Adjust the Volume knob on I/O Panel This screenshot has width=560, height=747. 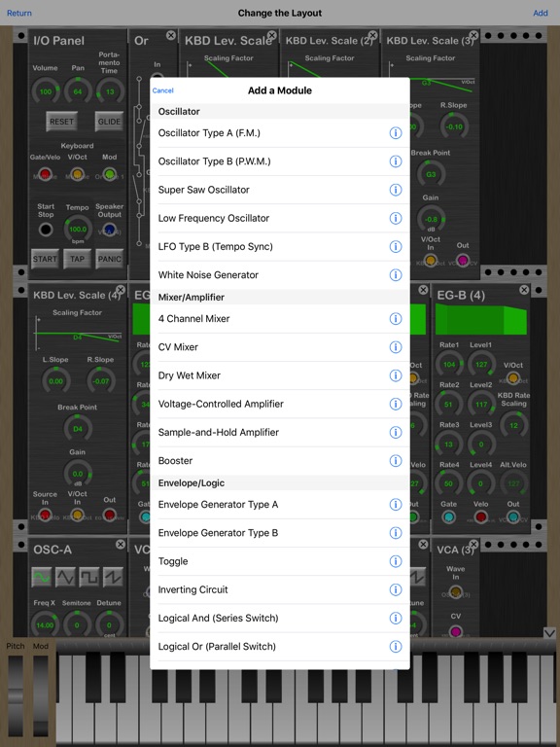pyautogui.click(x=46, y=91)
